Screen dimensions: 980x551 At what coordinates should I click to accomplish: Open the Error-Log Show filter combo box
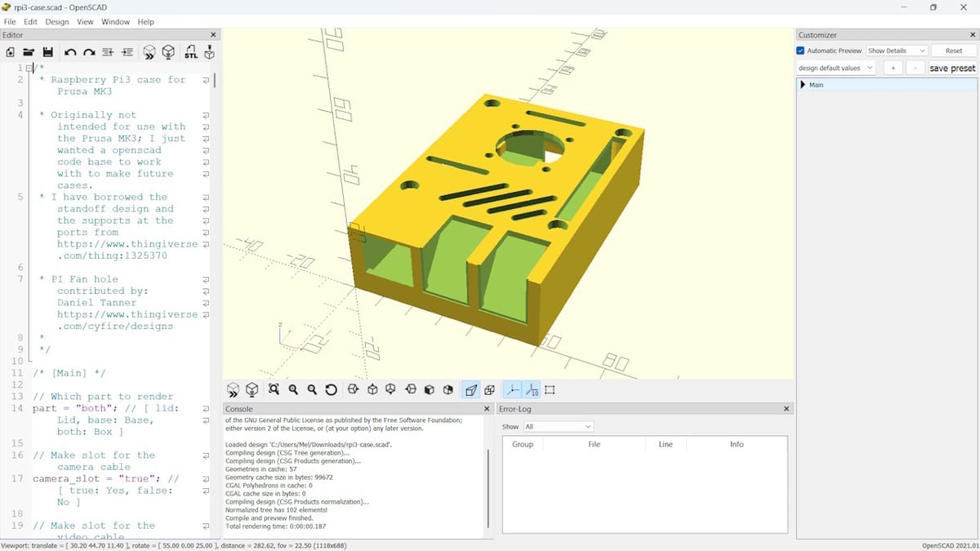coord(558,426)
